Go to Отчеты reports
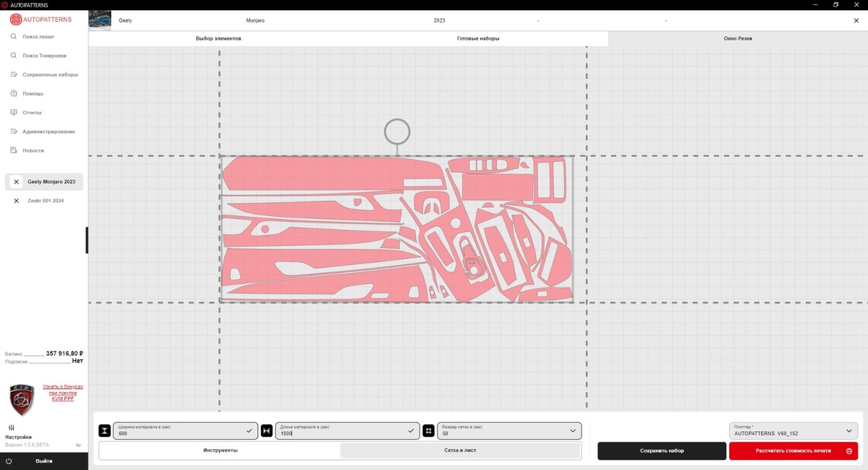Viewport: 868px width, 470px height. (x=32, y=113)
